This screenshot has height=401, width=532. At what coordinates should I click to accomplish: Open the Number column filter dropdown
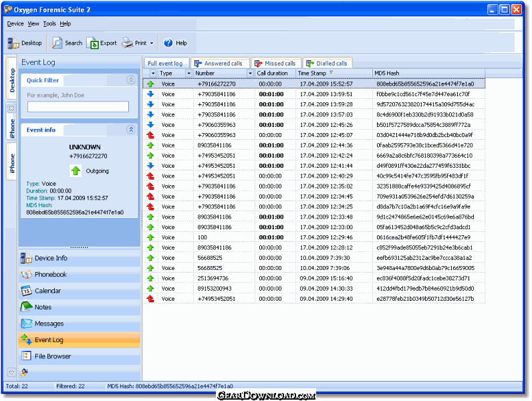[251, 74]
